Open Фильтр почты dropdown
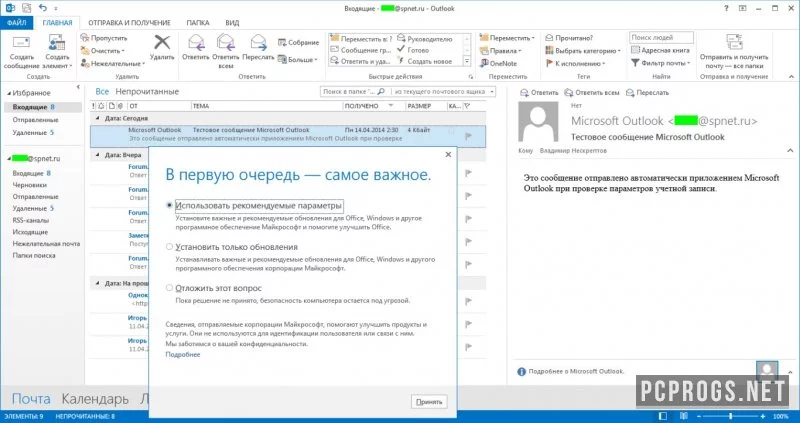The height and width of the screenshot is (423, 800). pos(660,63)
